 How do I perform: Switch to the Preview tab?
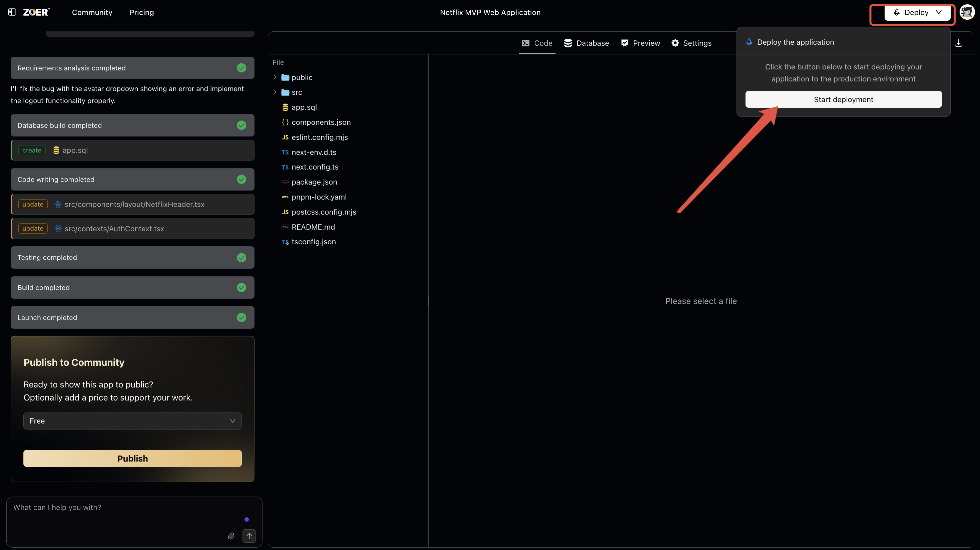point(640,43)
